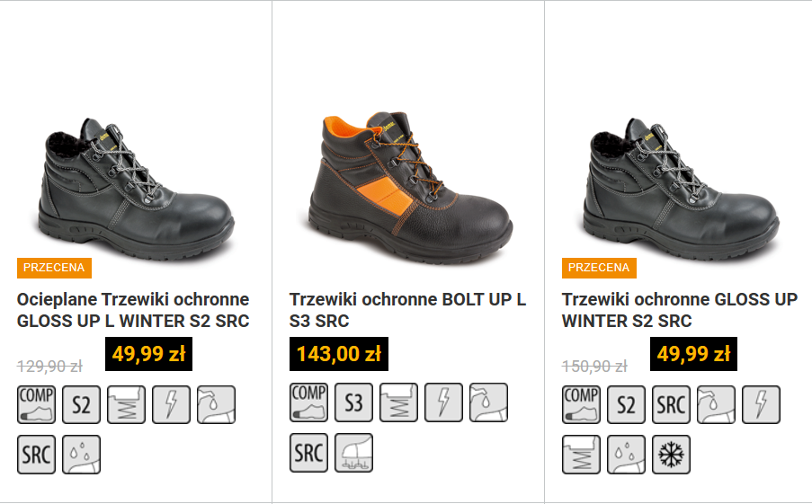The width and height of the screenshot is (812, 504).
Task: Click the 143,00 zł price label
Action: [339, 354]
